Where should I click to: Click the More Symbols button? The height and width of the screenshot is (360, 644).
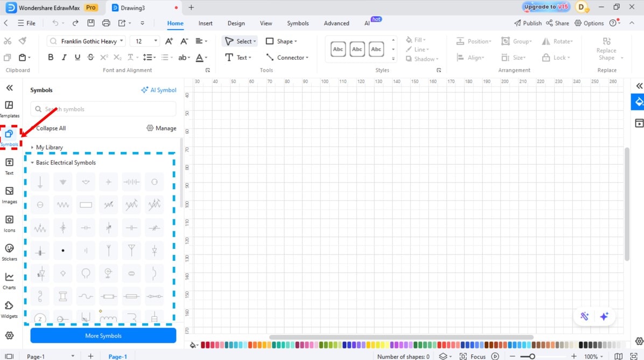tap(103, 335)
